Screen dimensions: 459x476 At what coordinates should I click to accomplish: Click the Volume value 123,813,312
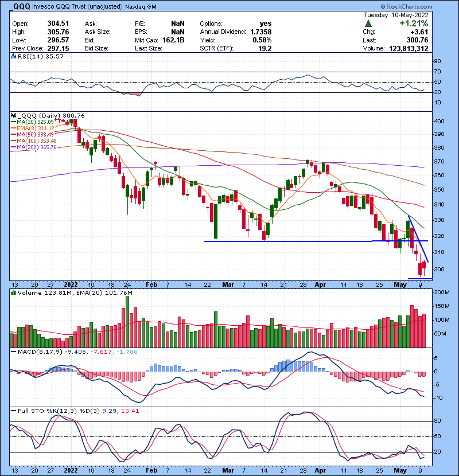409,48
